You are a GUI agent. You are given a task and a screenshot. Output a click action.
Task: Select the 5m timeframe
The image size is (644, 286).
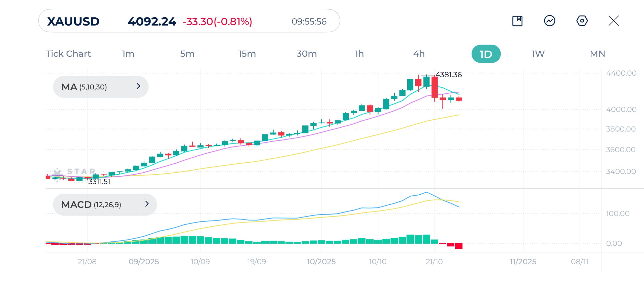click(x=187, y=54)
